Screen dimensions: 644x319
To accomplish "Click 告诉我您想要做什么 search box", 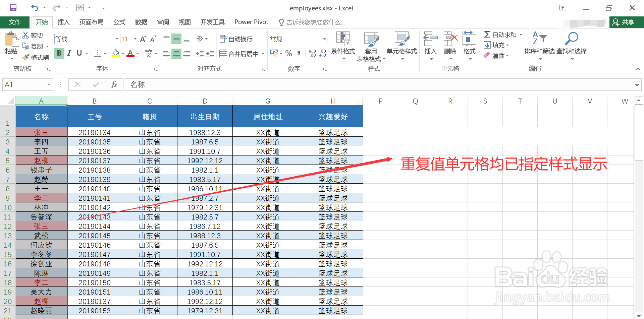I will [312, 22].
